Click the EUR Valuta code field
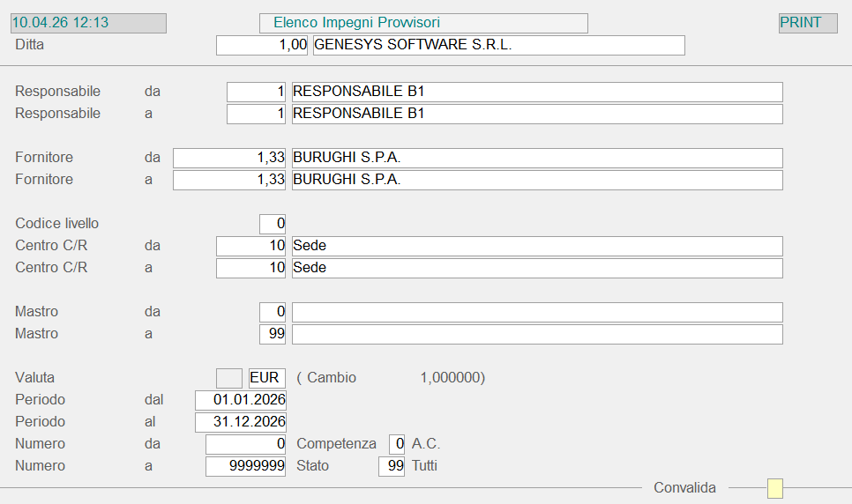This screenshot has width=852, height=504. tap(267, 378)
